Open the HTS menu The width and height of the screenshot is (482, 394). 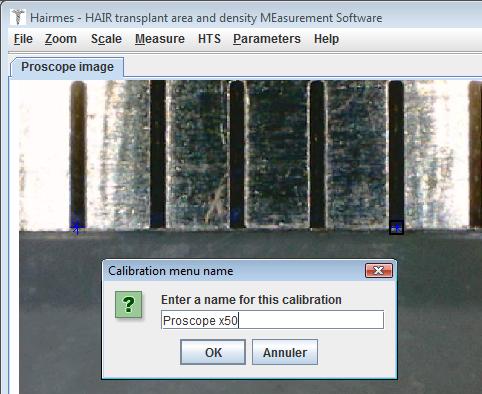pos(209,39)
